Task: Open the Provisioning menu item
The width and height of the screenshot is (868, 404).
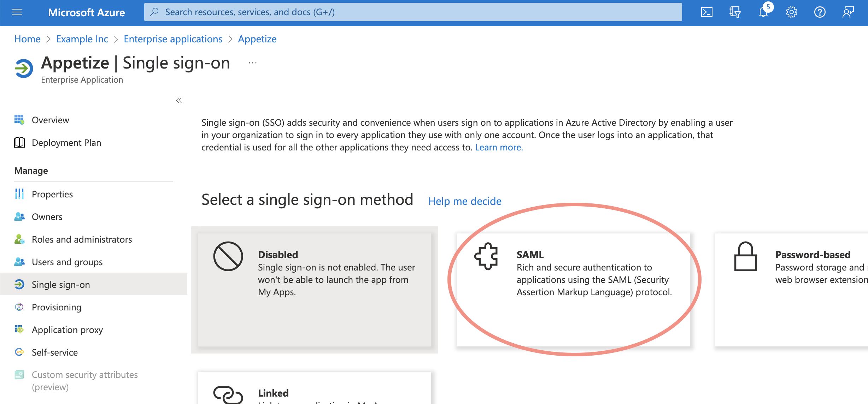Action: click(57, 307)
